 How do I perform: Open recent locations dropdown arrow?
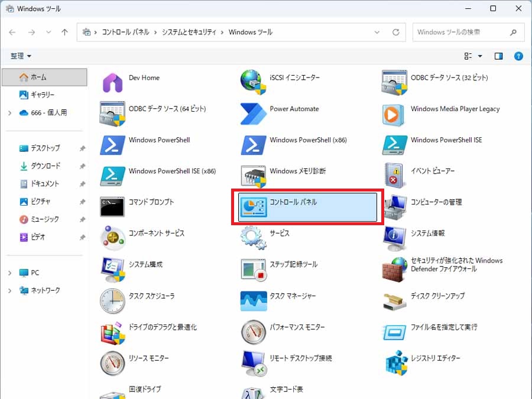(x=48, y=33)
